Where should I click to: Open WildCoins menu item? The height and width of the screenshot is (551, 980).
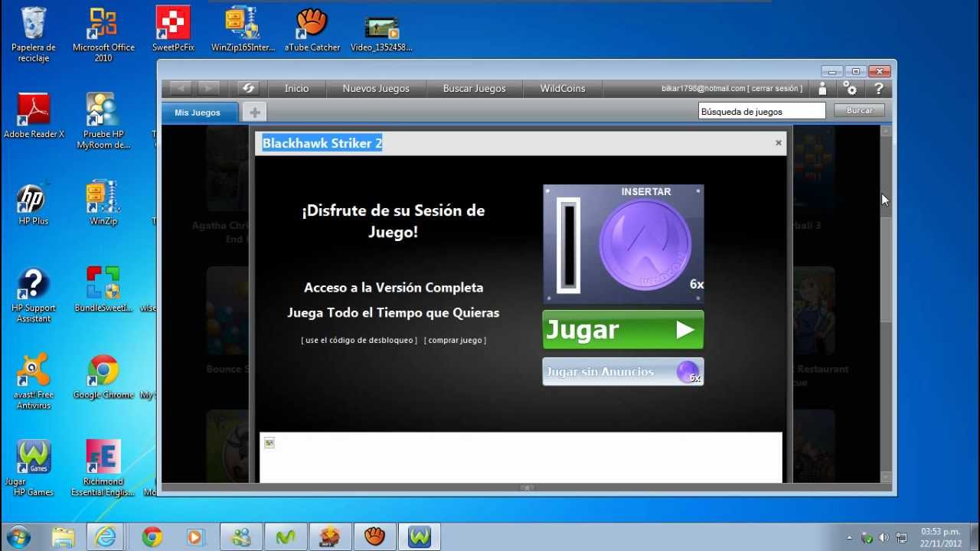point(563,89)
